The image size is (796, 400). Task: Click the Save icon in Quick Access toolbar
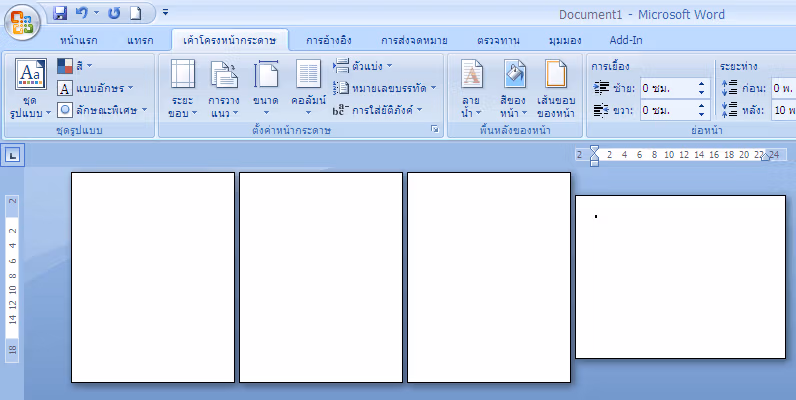click(x=60, y=13)
